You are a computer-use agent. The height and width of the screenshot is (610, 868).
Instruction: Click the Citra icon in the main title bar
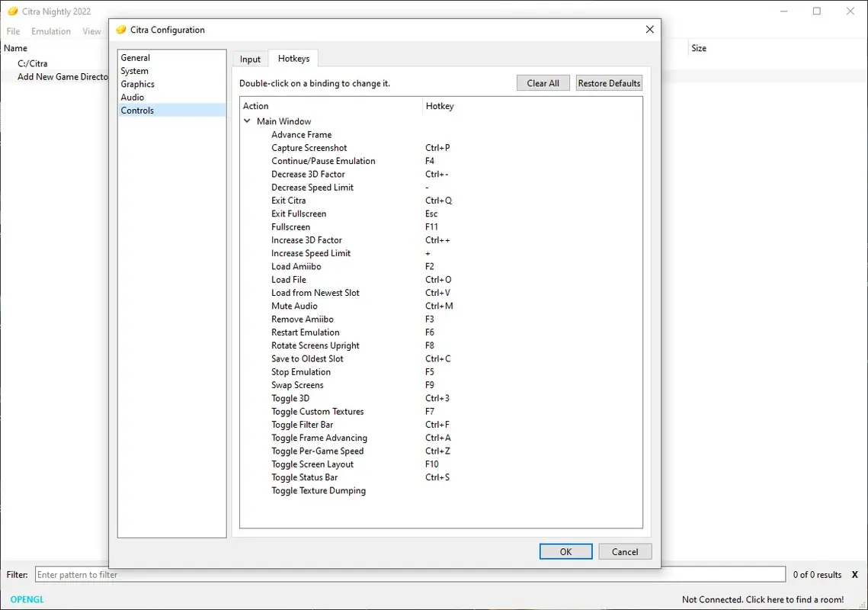(x=12, y=11)
